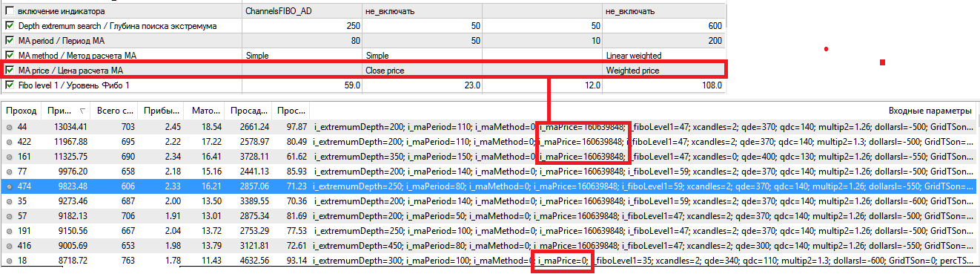Toggle the MA method optimization checkbox

pos(9,56)
